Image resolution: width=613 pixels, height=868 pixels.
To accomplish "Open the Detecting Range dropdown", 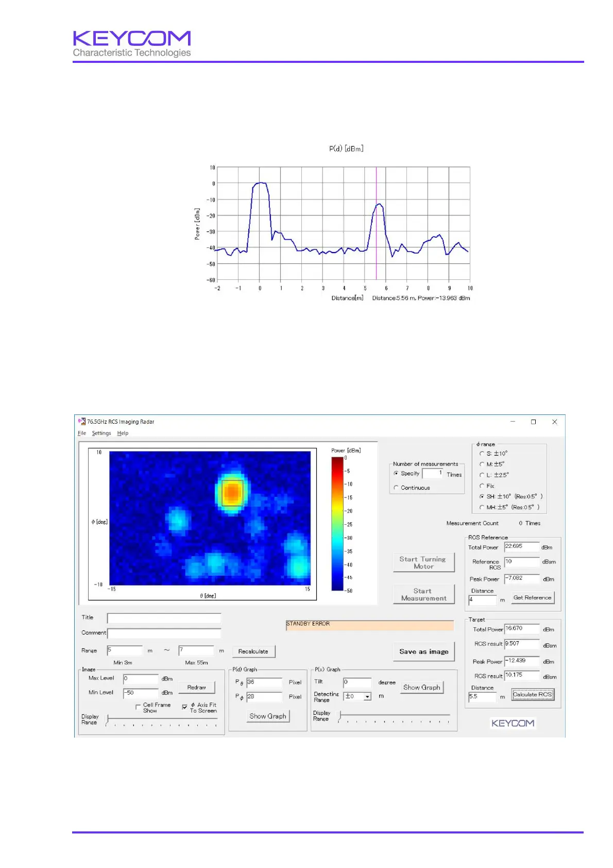I will tap(367, 696).
